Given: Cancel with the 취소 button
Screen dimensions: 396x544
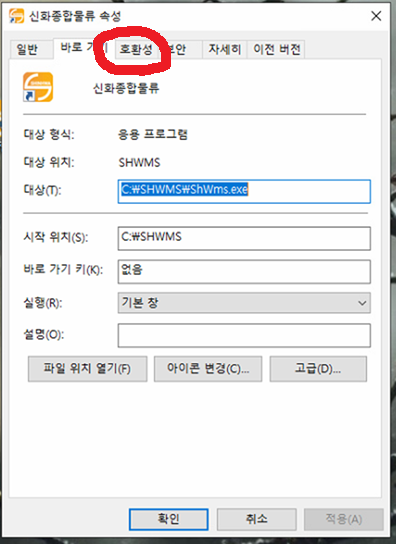Looking at the screenshot, I should point(256,519).
